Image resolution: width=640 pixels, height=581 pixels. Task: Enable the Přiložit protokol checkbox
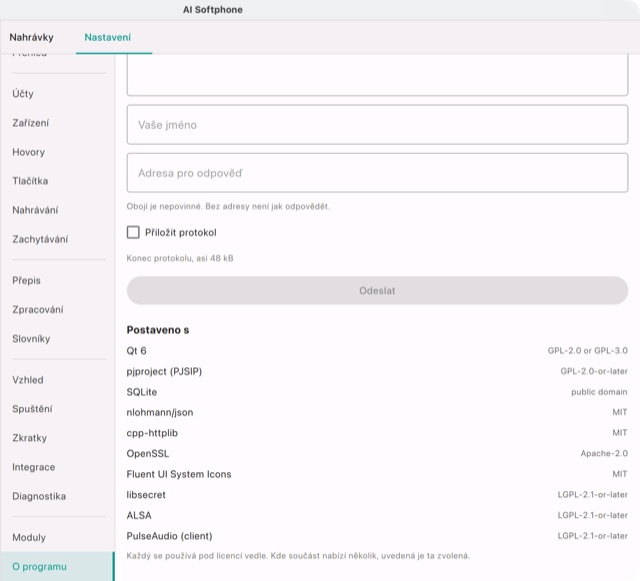(133, 232)
